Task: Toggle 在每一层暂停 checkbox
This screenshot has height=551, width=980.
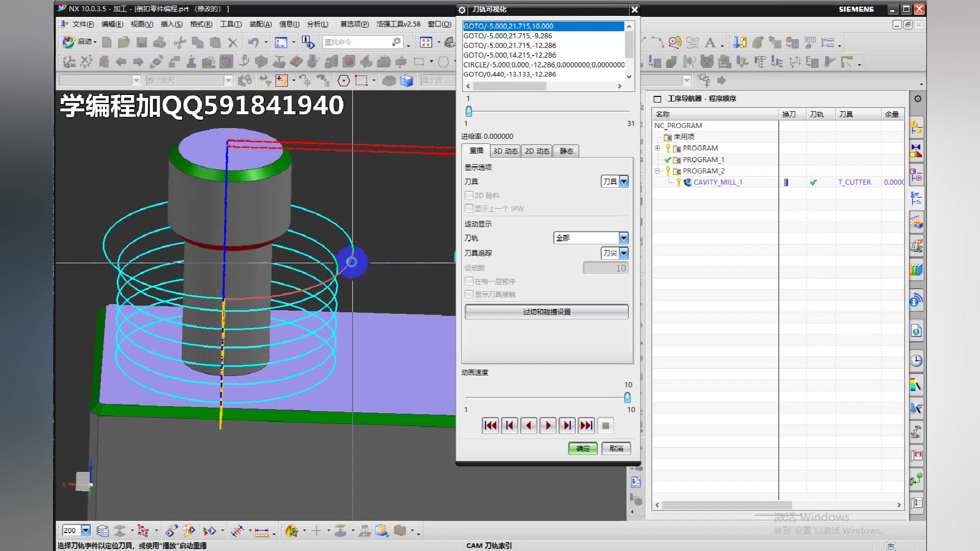Action: [x=469, y=281]
